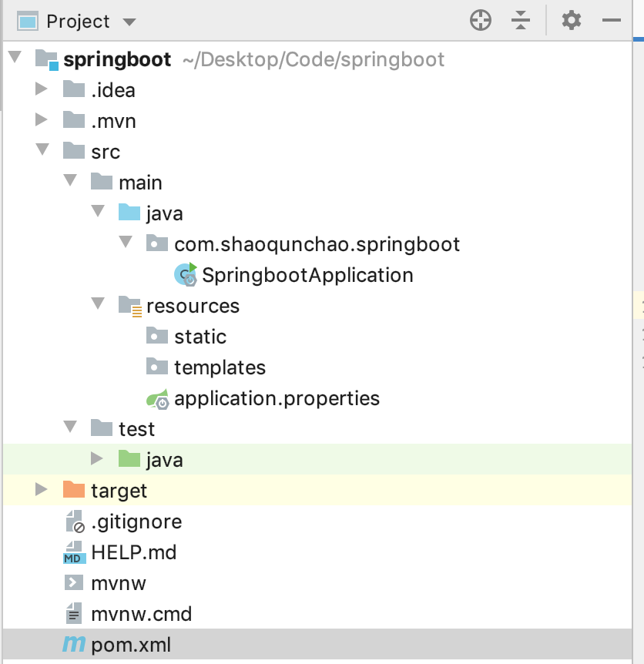Select the test folder name
The width and height of the screenshot is (644, 664).
(137, 429)
